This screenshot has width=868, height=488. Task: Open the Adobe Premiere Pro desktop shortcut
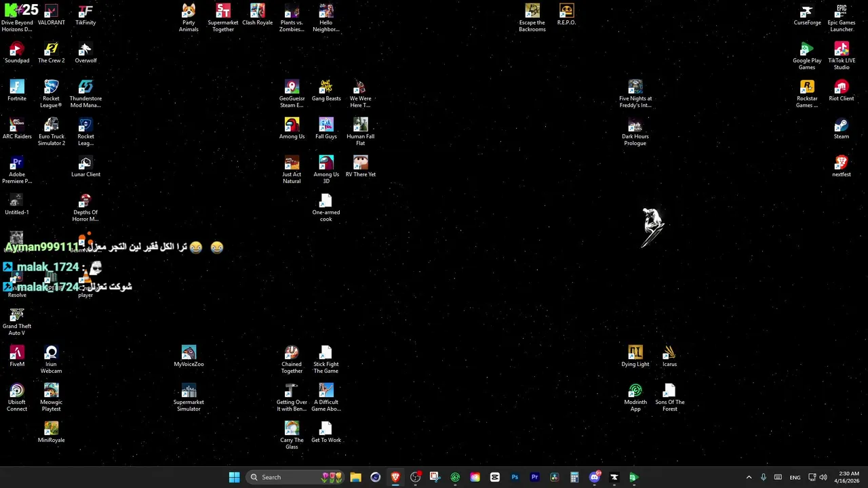point(17,170)
